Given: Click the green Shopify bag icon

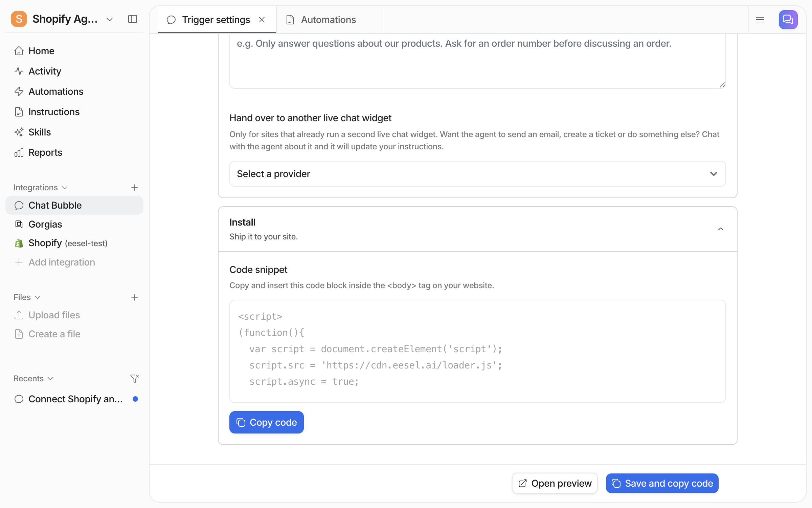Looking at the screenshot, I should (19, 243).
